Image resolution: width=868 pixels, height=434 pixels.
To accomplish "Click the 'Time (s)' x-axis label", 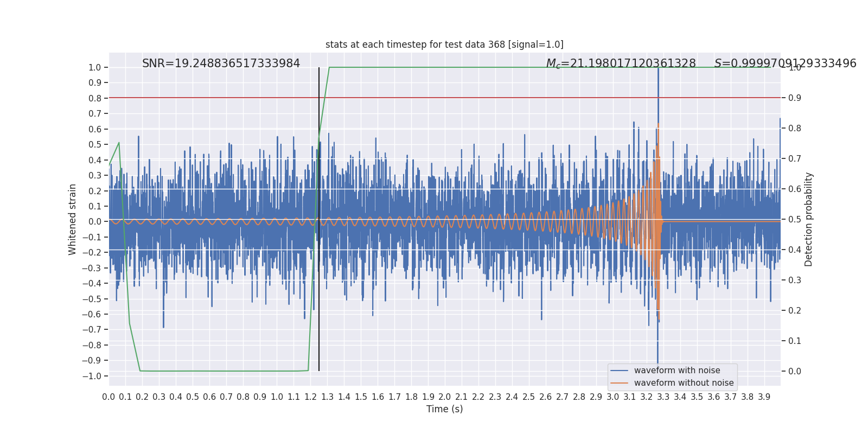I will coord(444,409).
